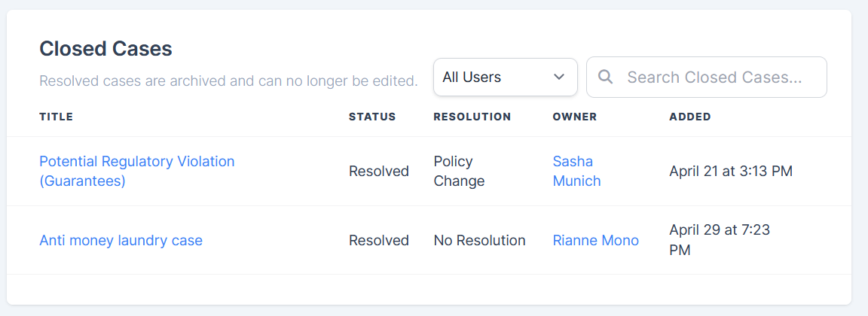
Task: Click the April 21 at 3:13 PM date
Action: (x=730, y=172)
